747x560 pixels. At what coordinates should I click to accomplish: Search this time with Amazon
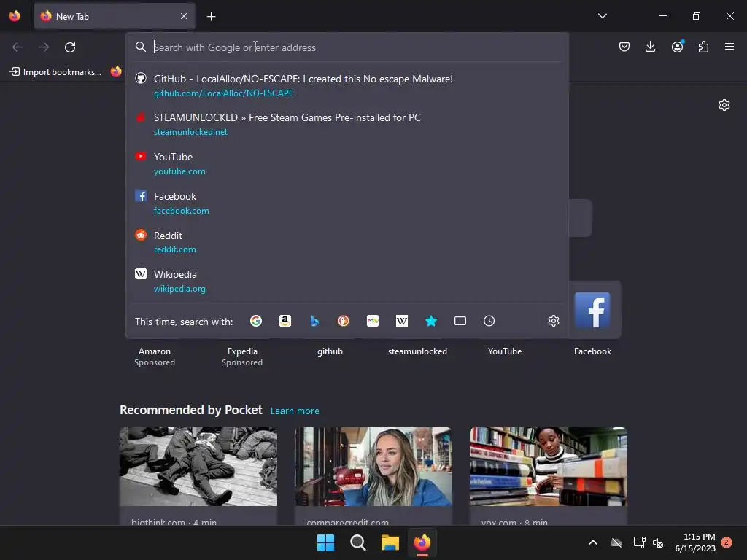pyautogui.click(x=285, y=321)
